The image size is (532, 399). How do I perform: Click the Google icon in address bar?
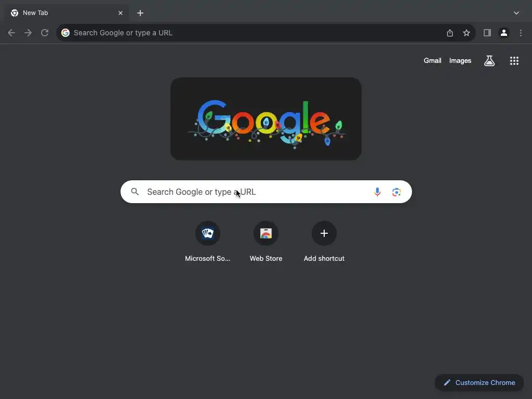(x=65, y=33)
